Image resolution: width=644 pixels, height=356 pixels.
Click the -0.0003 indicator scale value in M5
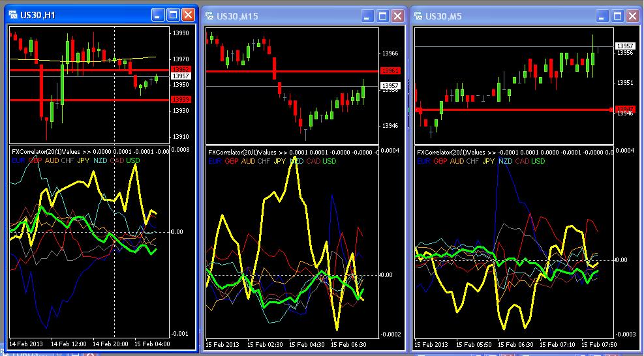click(x=624, y=334)
